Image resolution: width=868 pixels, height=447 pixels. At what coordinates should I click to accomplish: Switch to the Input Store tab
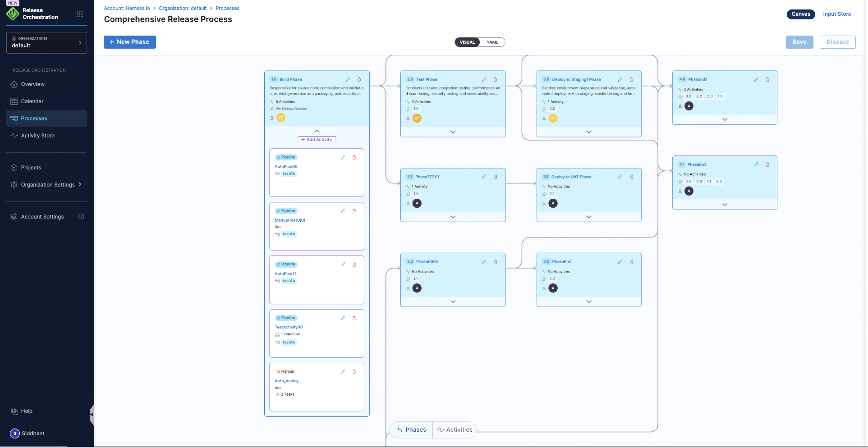coord(836,14)
